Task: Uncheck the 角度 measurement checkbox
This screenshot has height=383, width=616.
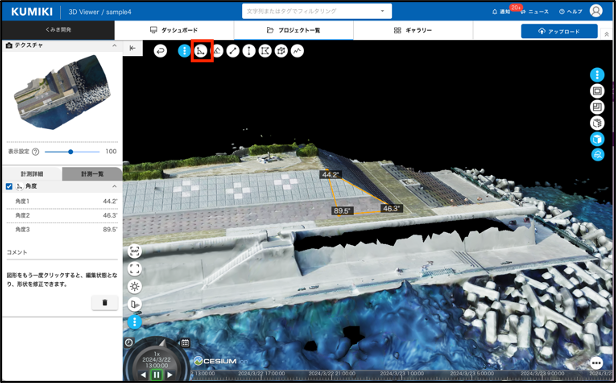Action: point(9,186)
